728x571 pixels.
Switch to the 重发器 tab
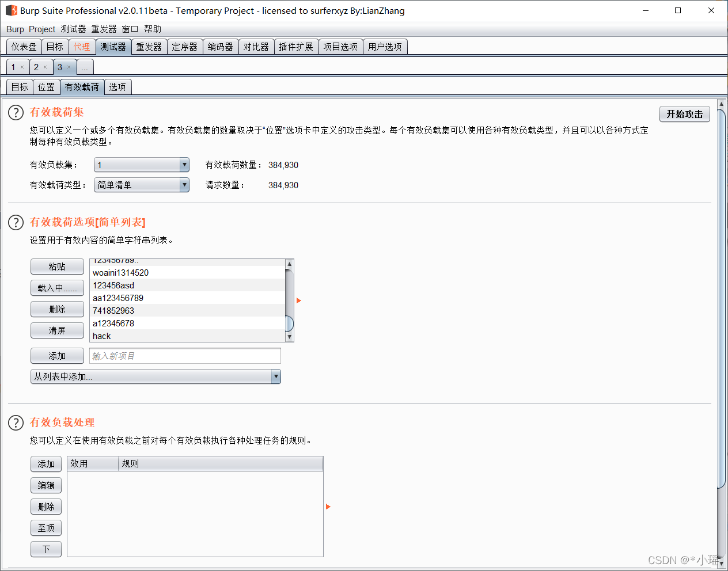pos(149,47)
